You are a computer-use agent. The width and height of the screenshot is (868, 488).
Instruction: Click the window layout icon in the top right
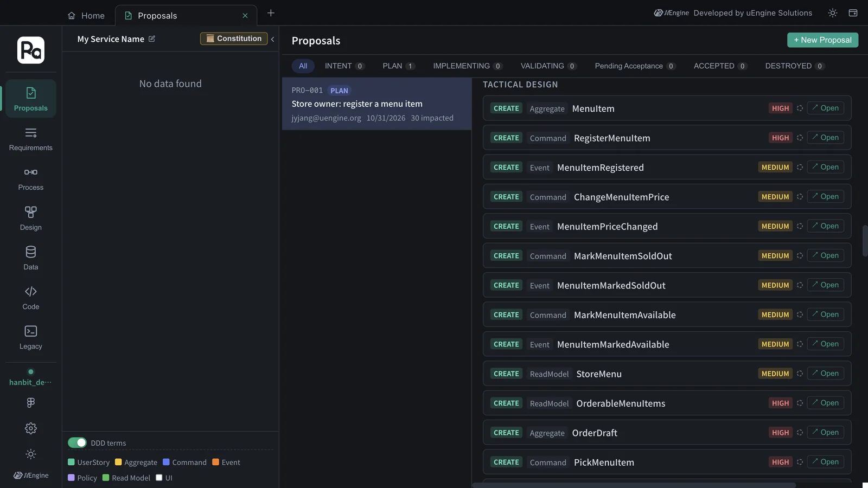(x=853, y=13)
